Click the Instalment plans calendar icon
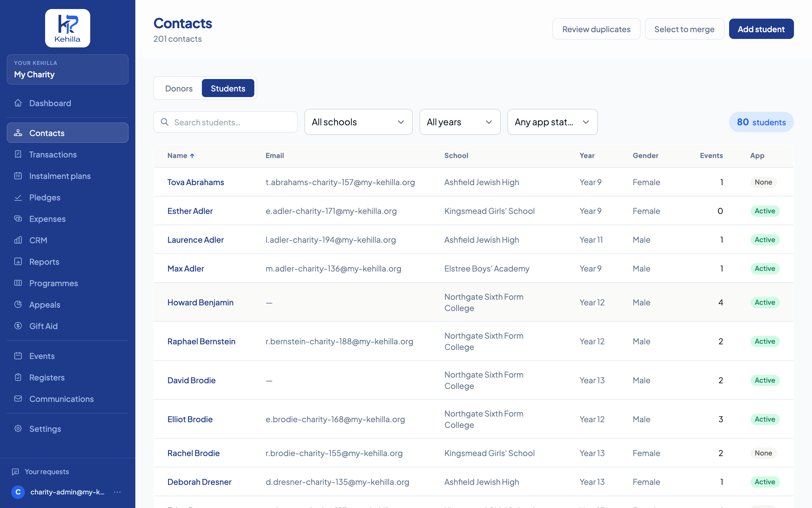Image resolution: width=812 pixels, height=508 pixels. pos(18,176)
